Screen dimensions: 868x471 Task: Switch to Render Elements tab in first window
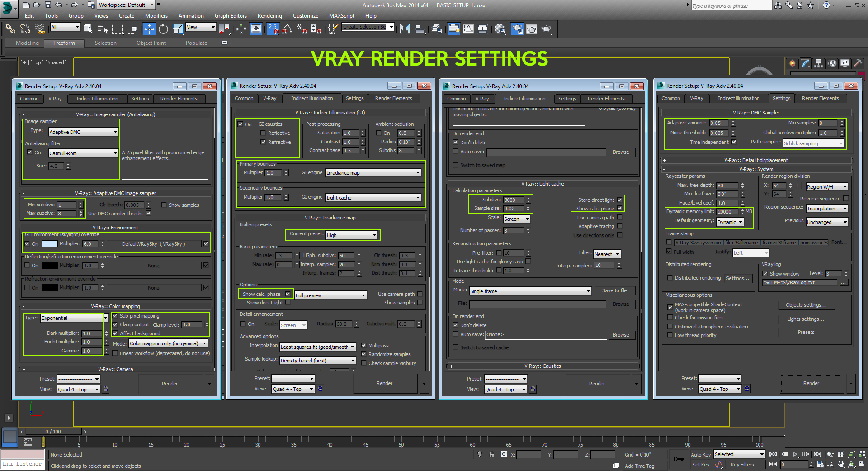click(x=179, y=99)
